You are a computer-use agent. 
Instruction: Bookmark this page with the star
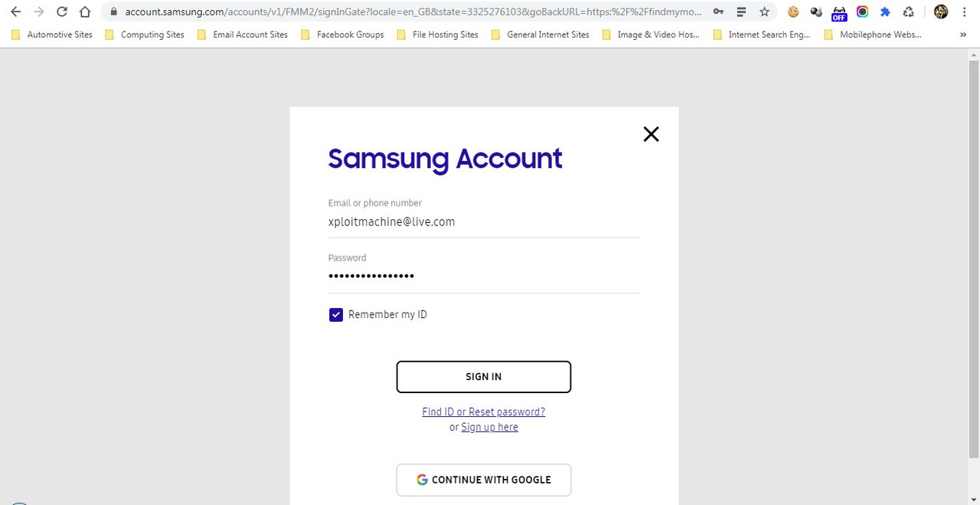[x=764, y=12]
